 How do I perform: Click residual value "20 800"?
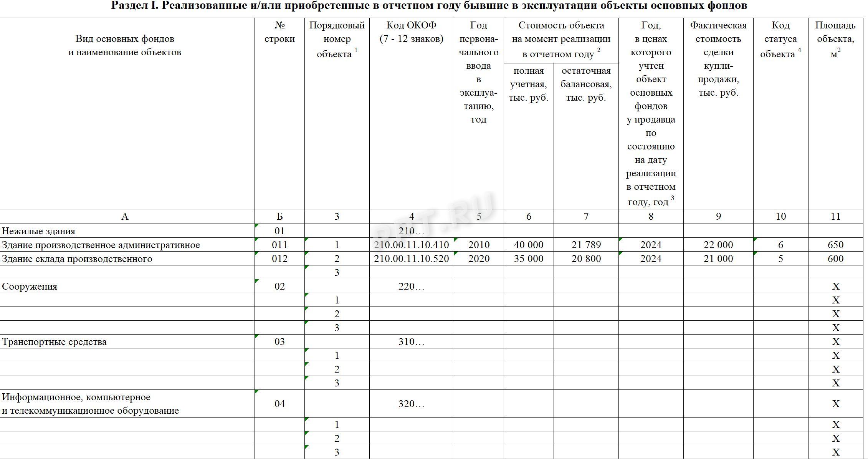click(x=586, y=259)
